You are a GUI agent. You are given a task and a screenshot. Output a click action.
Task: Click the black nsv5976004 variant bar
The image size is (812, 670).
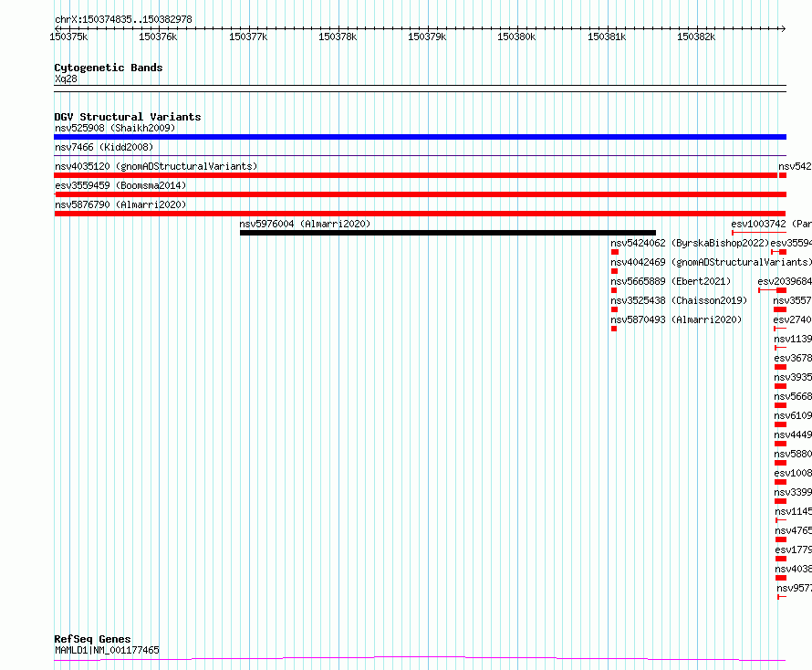(448, 233)
